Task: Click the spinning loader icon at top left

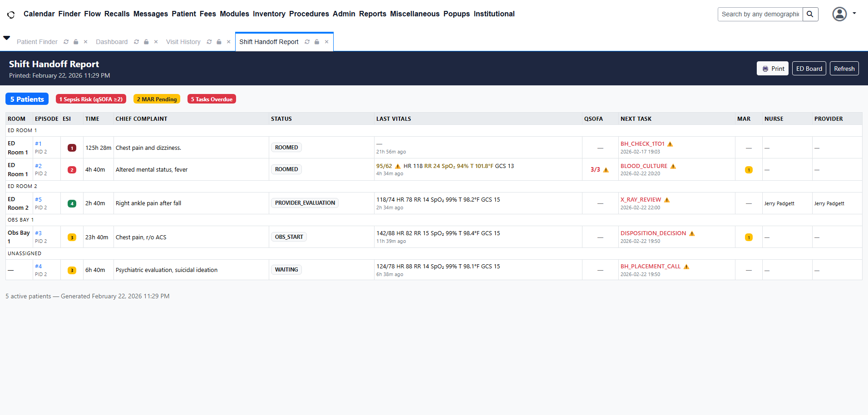Action: 11,15
